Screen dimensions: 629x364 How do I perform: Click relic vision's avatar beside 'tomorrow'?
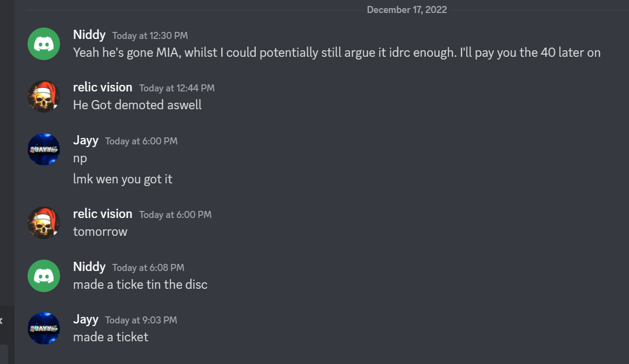tap(44, 223)
